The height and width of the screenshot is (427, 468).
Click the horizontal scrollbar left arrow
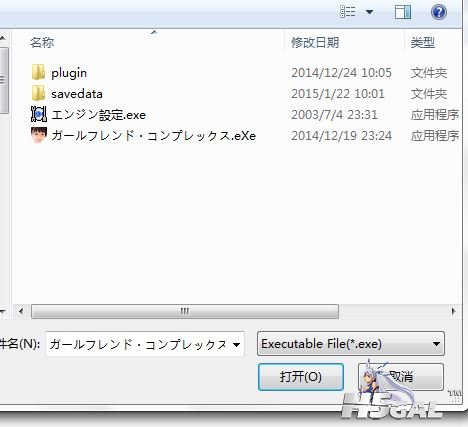coord(21,312)
